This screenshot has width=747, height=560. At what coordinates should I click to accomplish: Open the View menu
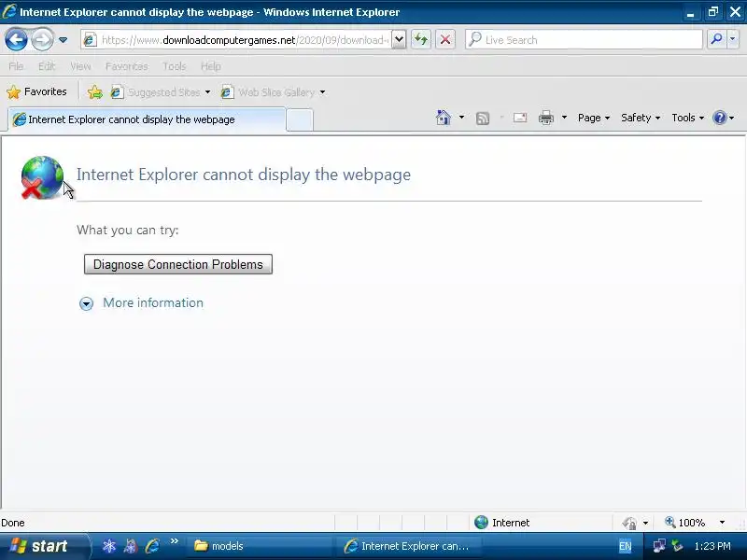[x=80, y=66]
